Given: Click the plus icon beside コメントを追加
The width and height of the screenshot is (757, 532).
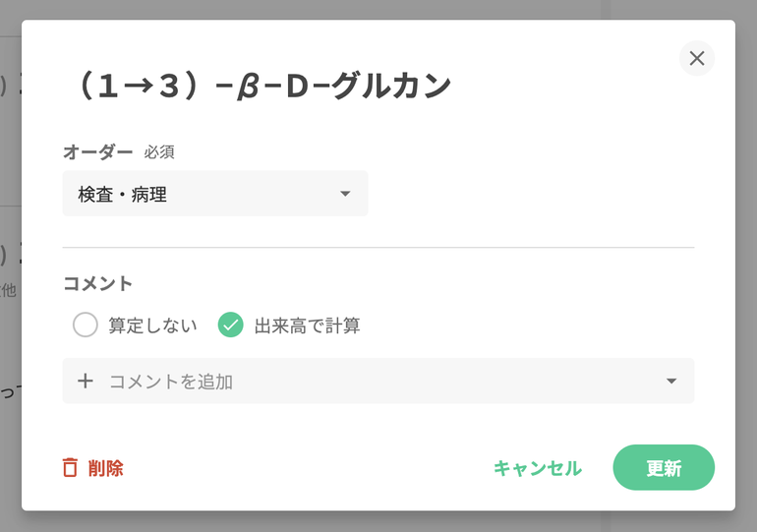Looking at the screenshot, I should pyautogui.click(x=86, y=382).
